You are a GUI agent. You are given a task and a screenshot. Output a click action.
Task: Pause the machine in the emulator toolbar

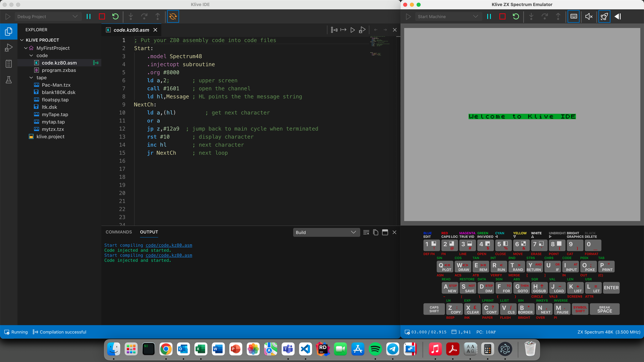click(489, 16)
